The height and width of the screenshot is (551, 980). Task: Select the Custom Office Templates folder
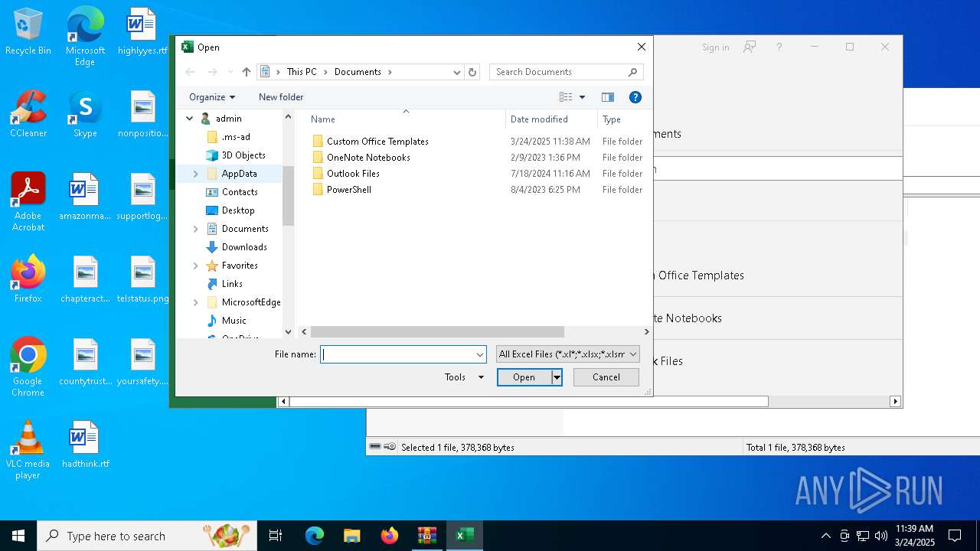tap(377, 142)
